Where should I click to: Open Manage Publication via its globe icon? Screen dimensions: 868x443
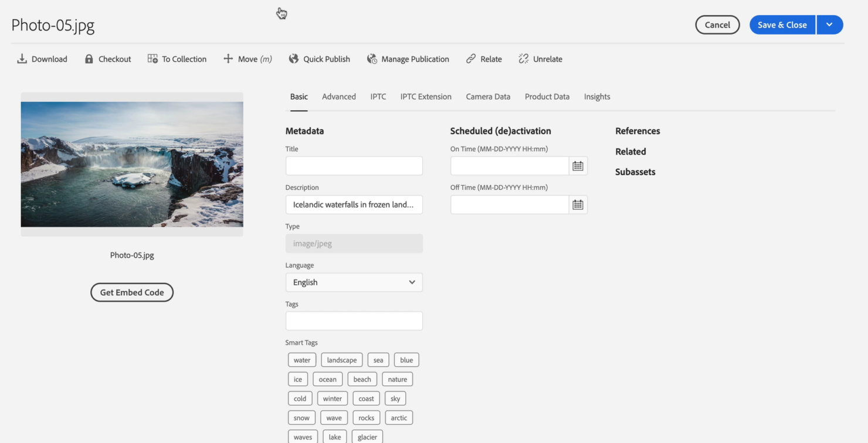[x=371, y=59]
